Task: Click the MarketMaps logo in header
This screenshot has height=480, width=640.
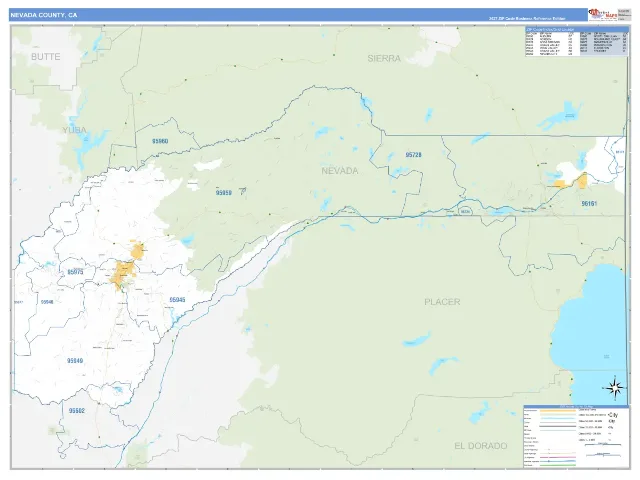Action: 602,15
